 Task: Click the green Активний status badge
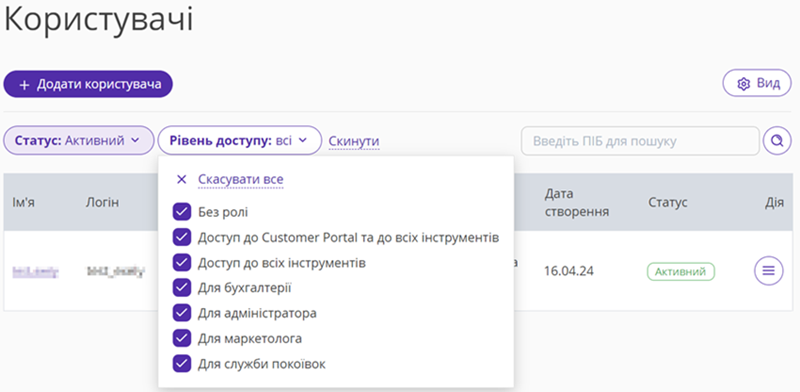(x=681, y=272)
